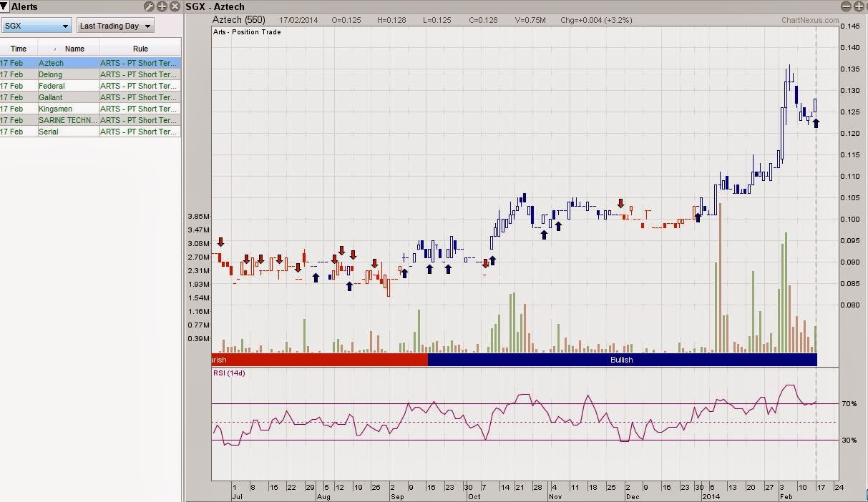Screen dimensions: 868x502
Task: Click the 30% RSI level label
Action: (x=849, y=441)
